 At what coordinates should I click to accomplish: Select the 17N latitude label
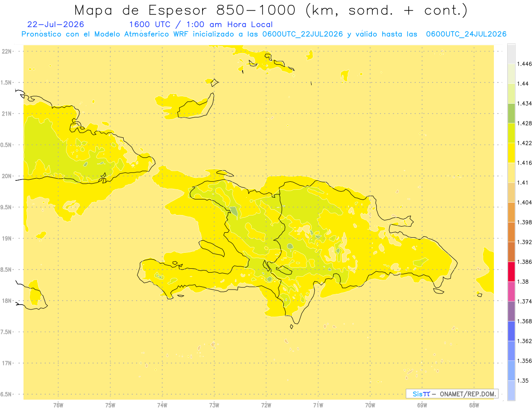8,363
